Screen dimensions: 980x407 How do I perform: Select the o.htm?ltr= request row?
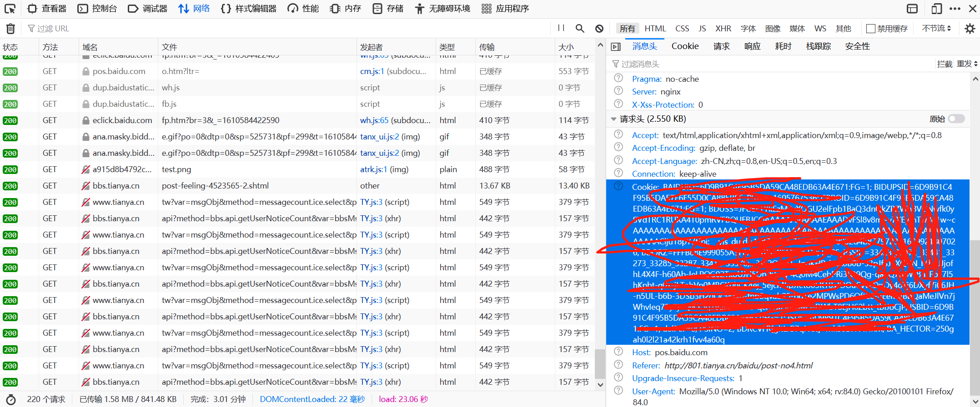pos(297,71)
